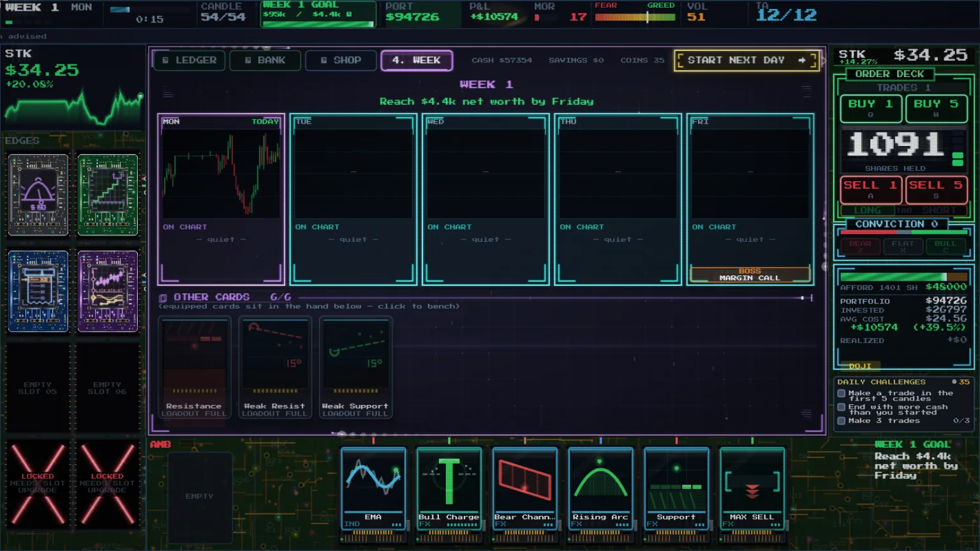Click the Sell 1 button
Viewport: 980px width, 551px height.
871,190
